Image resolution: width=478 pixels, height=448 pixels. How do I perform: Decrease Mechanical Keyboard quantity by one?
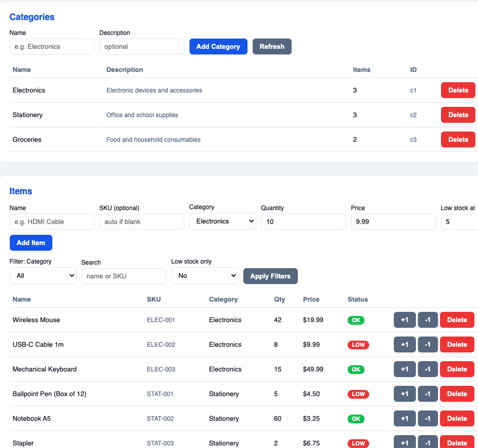428,369
